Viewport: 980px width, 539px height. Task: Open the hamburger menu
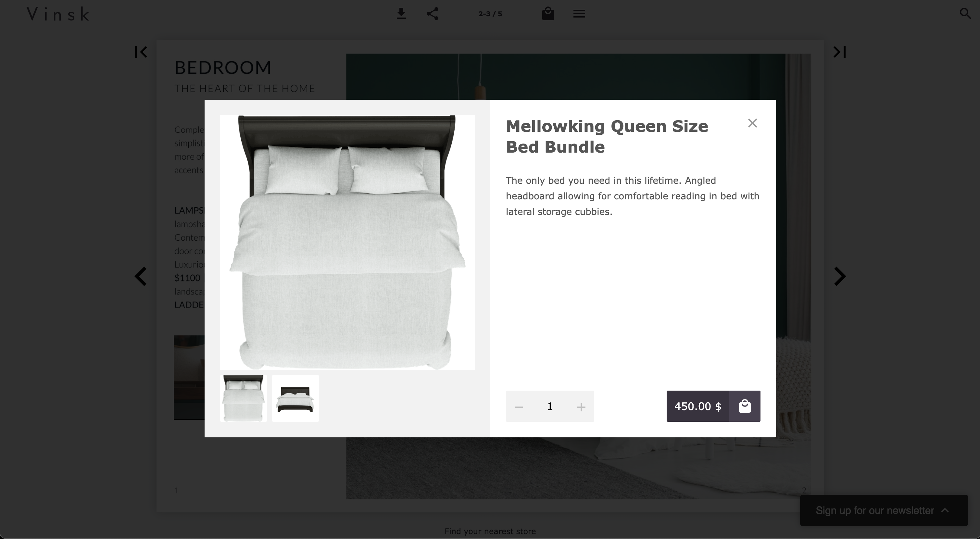point(579,14)
